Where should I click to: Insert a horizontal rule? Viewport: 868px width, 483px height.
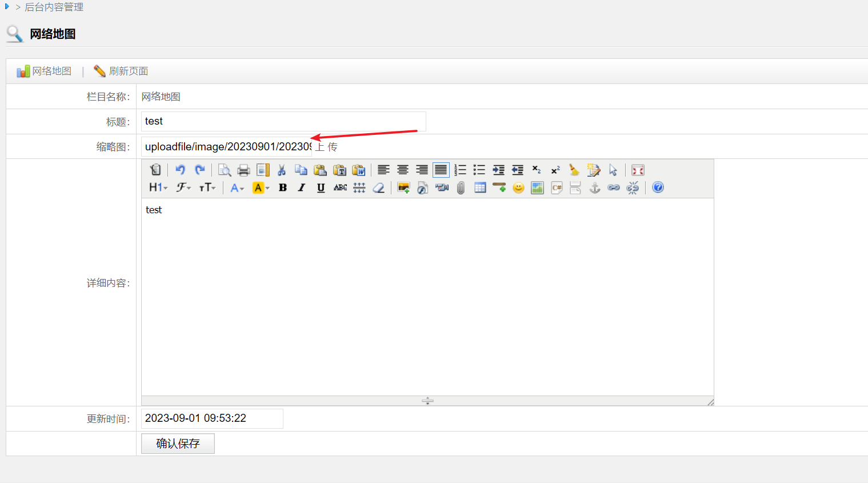499,187
